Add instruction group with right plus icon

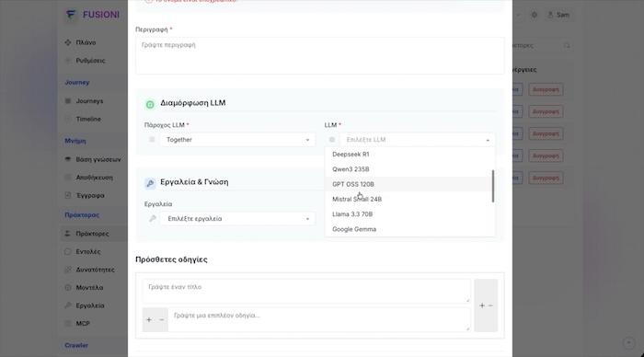(x=482, y=305)
